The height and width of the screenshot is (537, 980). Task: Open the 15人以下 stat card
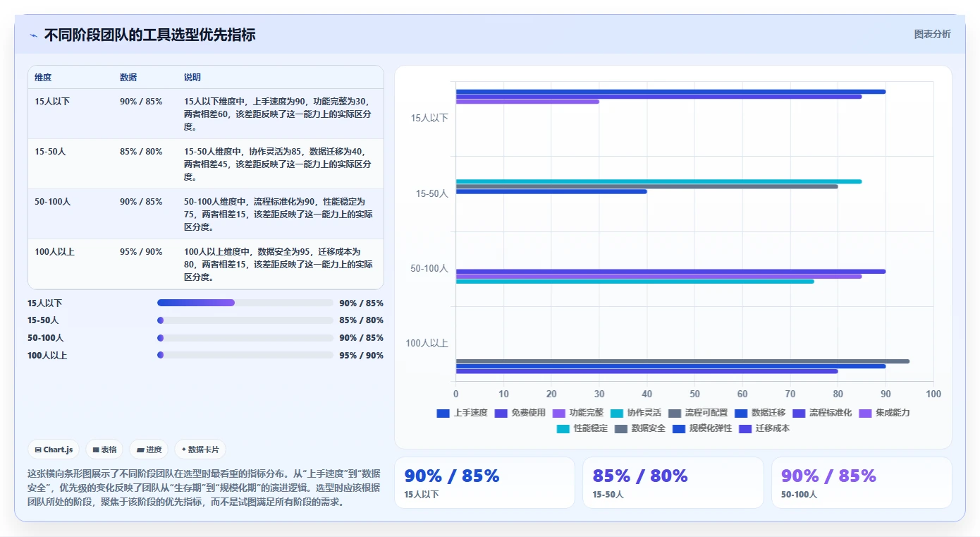(x=484, y=483)
